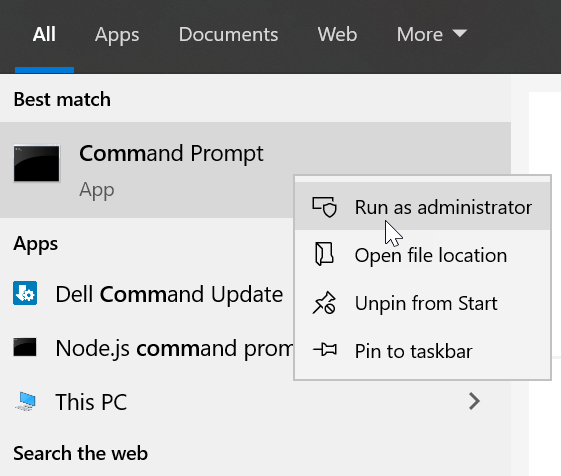Click the This PC computer icon
The height and width of the screenshot is (476, 561).
pos(26,401)
